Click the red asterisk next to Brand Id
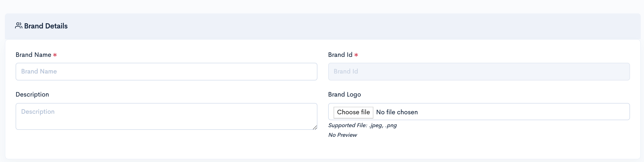The width and height of the screenshot is (644, 162). click(x=356, y=55)
